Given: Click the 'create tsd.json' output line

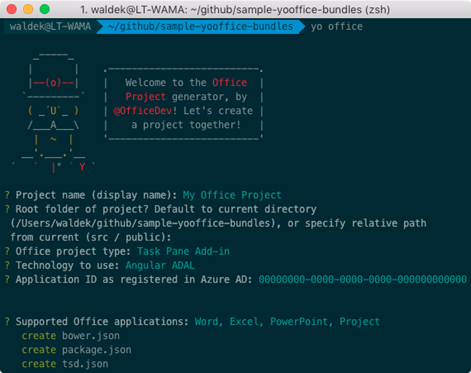Looking at the screenshot, I should coord(65,364).
